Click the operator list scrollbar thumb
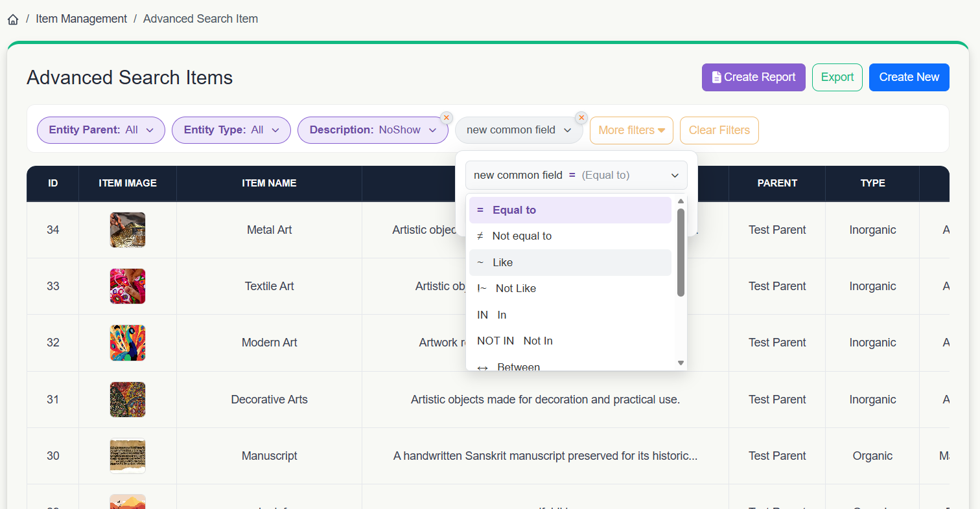Screen dimensions: 980x509 (x=681, y=252)
